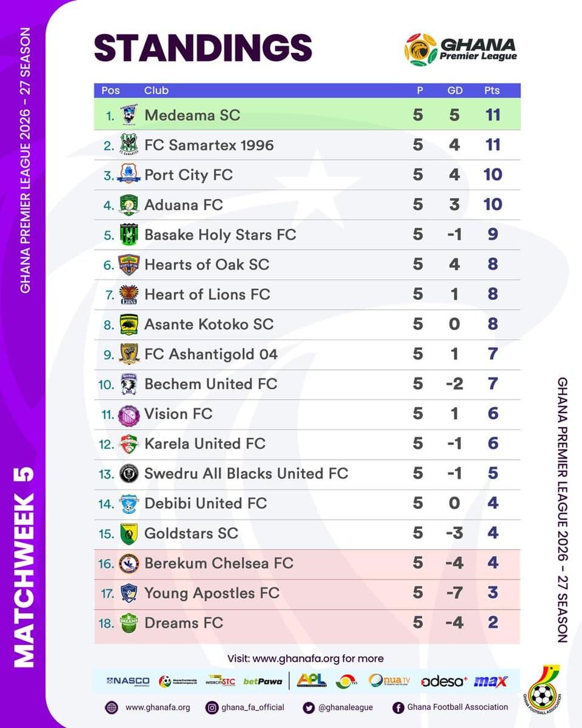The height and width of the screenshot is (728, 582).
Task: Click the Medeama SC club crest
Action: pyautogui.click(x=129, y=114)
